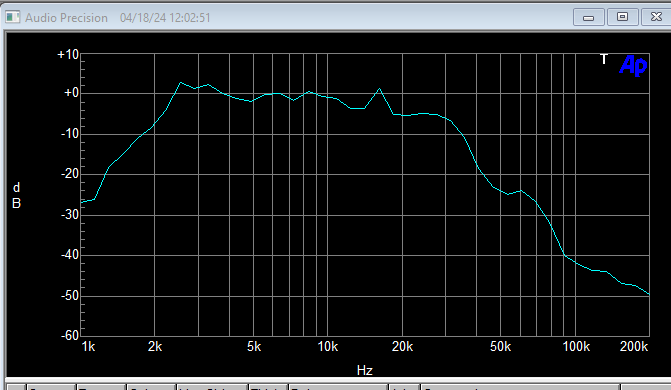The image size is (671, 390).
Task: Click the -10 label on vertical axis
Action: coord(70,134)
